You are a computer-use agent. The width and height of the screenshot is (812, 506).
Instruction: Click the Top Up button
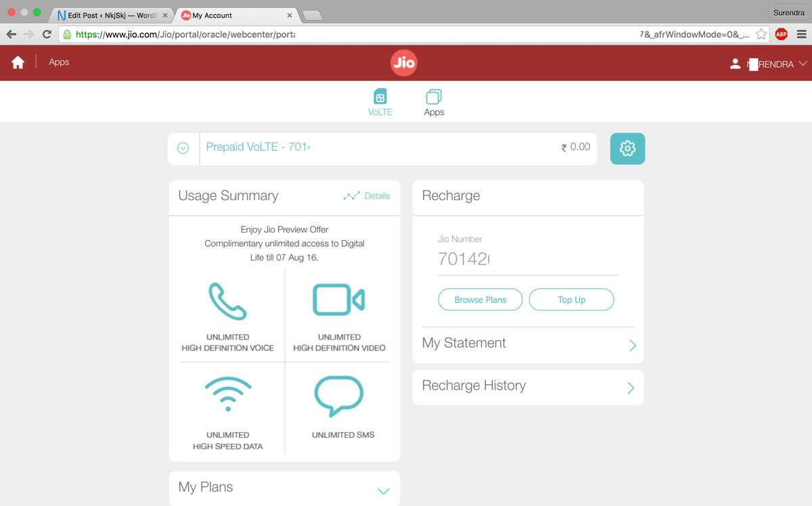click(x=571, y=300)
